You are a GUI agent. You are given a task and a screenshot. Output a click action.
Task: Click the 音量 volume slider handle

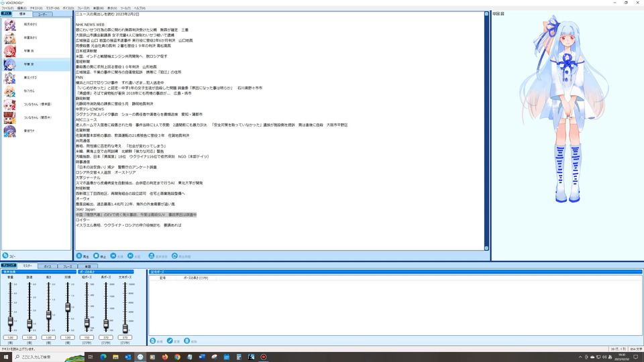coord(10,321)
